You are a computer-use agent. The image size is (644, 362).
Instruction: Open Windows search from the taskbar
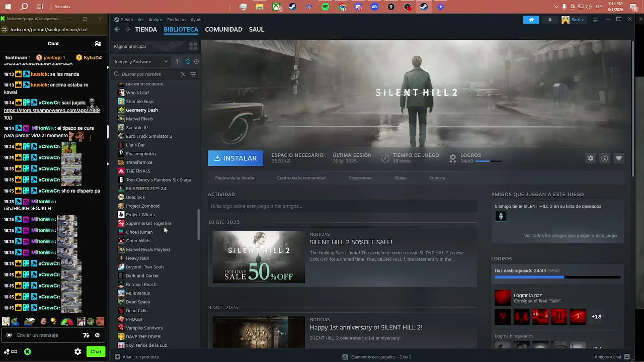click(24, 7)
